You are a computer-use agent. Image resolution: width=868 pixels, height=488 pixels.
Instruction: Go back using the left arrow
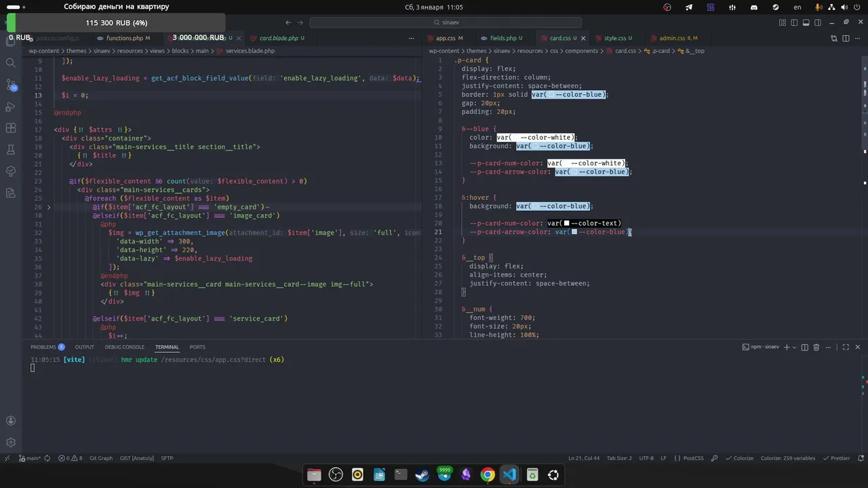click(288, 22)
